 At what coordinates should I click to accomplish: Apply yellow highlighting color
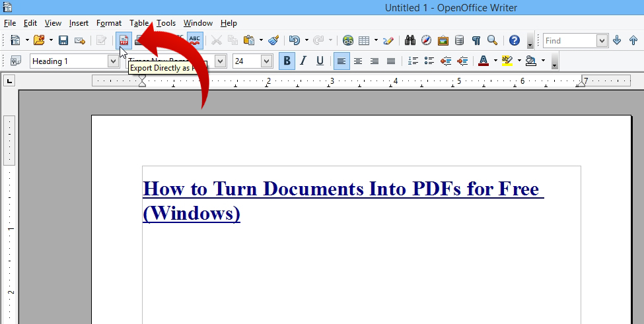(x=508, y=61)
